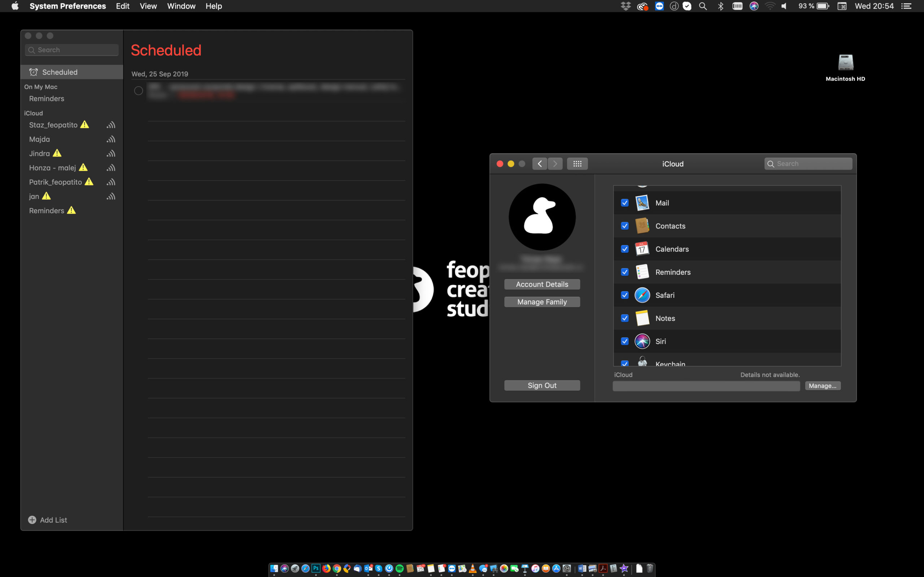
Task: Disable Contacts iCloud syncing
Action: [x=624, y=225]
